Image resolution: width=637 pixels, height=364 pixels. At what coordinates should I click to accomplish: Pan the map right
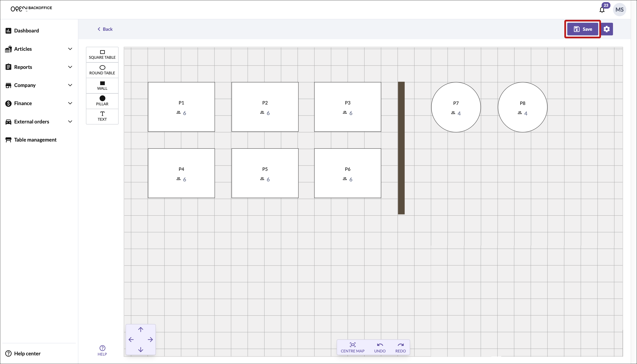tap(150, 340)
